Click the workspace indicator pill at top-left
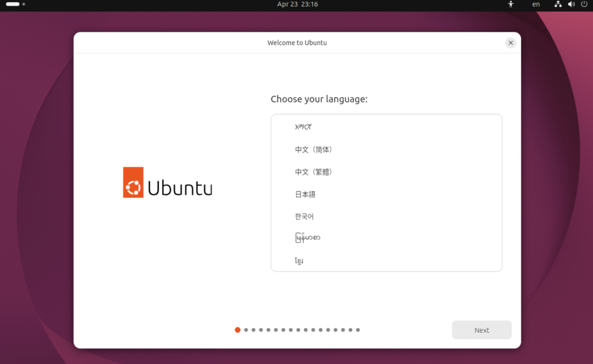This screenshot has height=364, width=593. point(13,4)
